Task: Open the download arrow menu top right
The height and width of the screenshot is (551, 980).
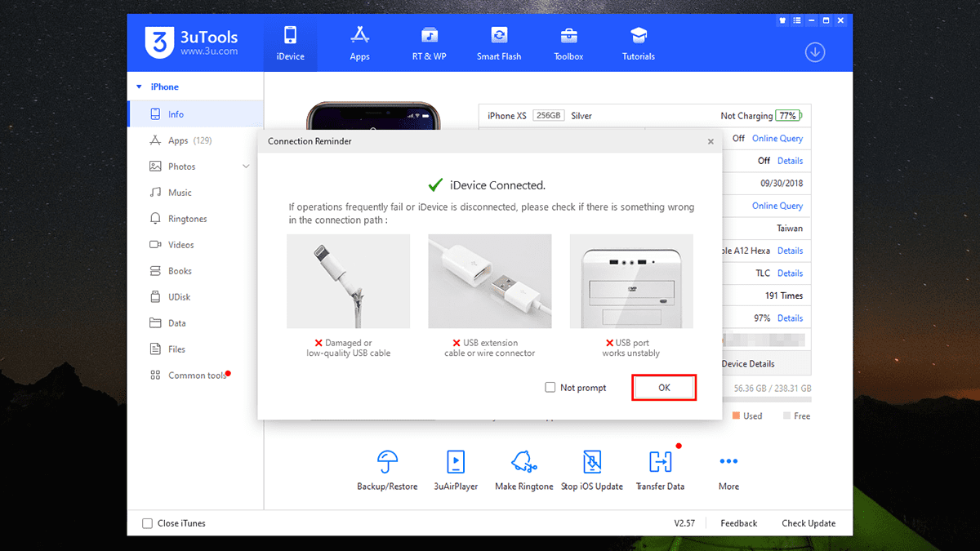Action: click(814, 51)
